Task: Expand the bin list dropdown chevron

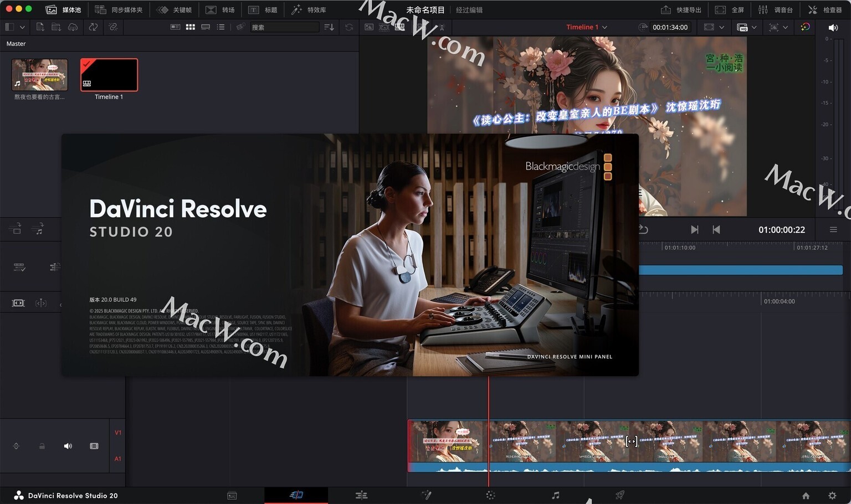Action: pos(22,27)
